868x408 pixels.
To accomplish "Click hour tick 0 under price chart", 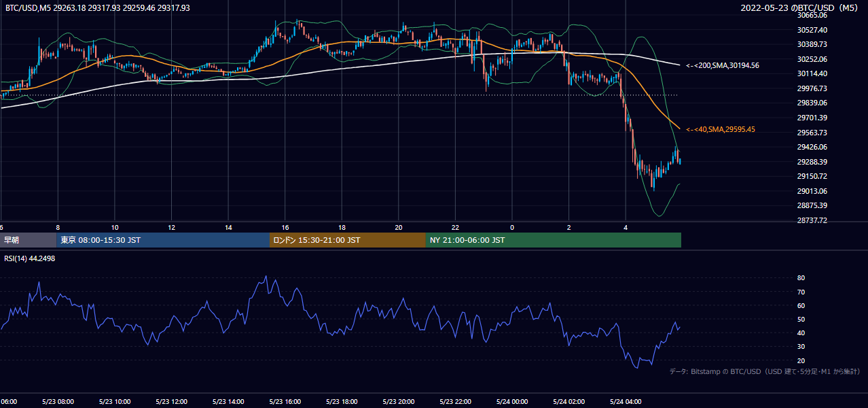I will click(x=512, y=227).
